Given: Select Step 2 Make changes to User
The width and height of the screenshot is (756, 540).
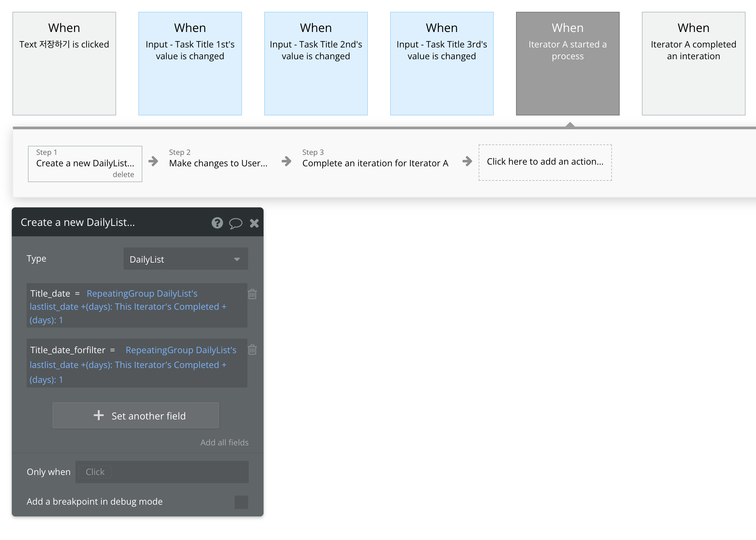Looking at the screenshot, I should 218,163.
